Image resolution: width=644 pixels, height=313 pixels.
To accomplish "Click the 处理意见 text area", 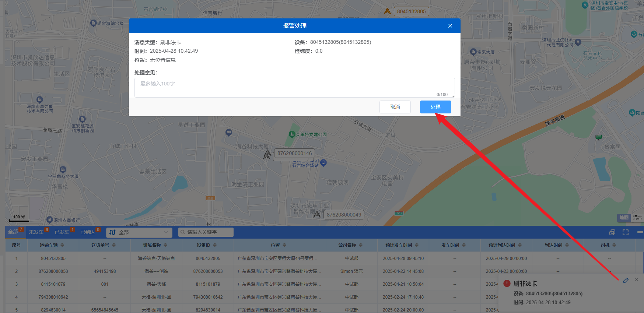I will click(x=294, y=88).
